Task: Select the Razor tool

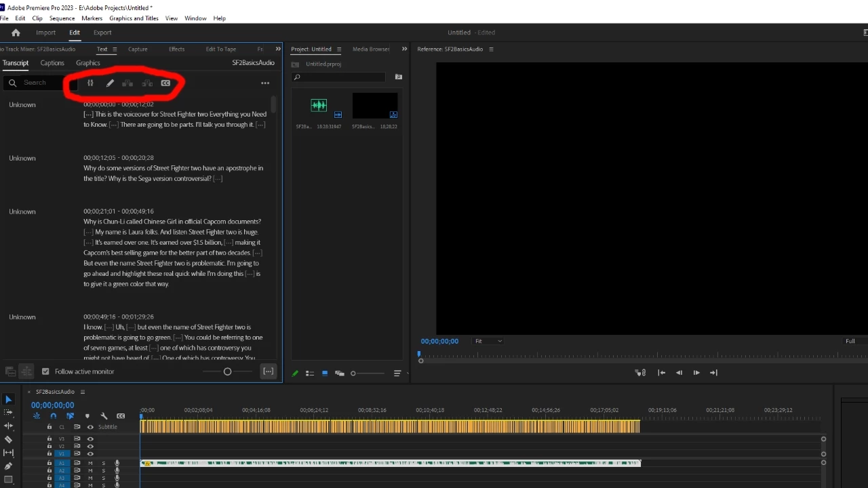Action: click(x=8, y=439)
